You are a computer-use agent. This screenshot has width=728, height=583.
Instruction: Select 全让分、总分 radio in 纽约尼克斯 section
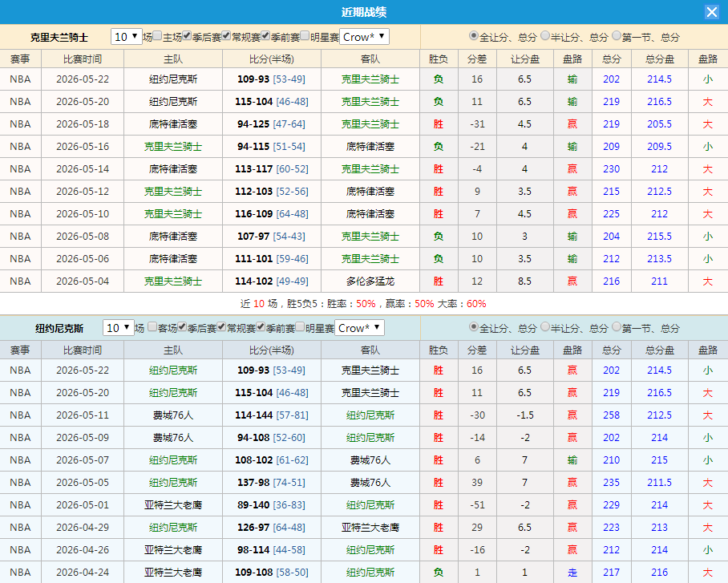click(474, 326)
